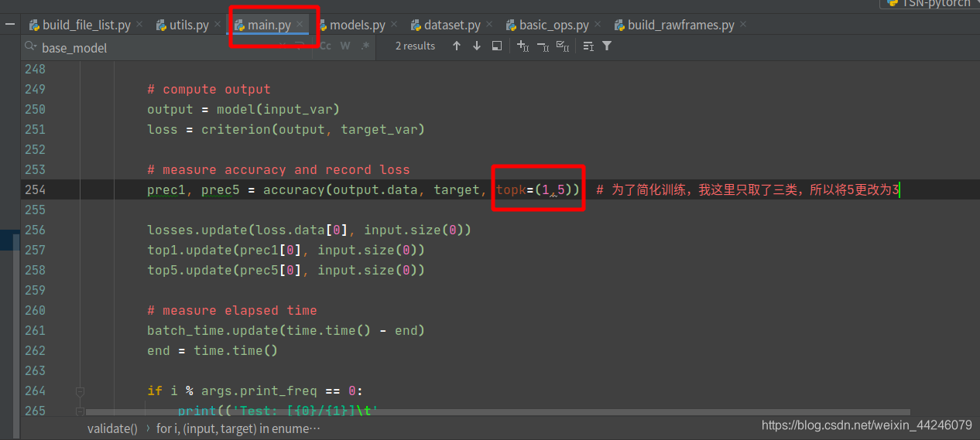Hide tool window via minus icon
The image size is (980, 440).
click(10, 25)
